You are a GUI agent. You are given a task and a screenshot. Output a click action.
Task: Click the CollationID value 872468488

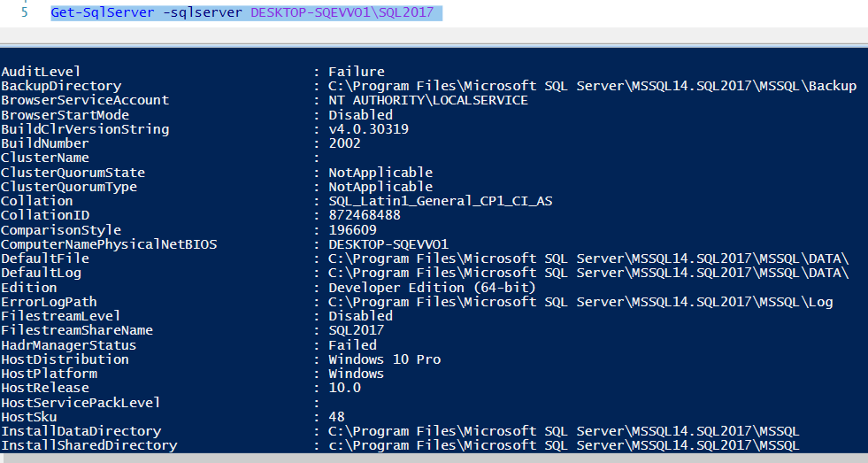click(365, 215)
